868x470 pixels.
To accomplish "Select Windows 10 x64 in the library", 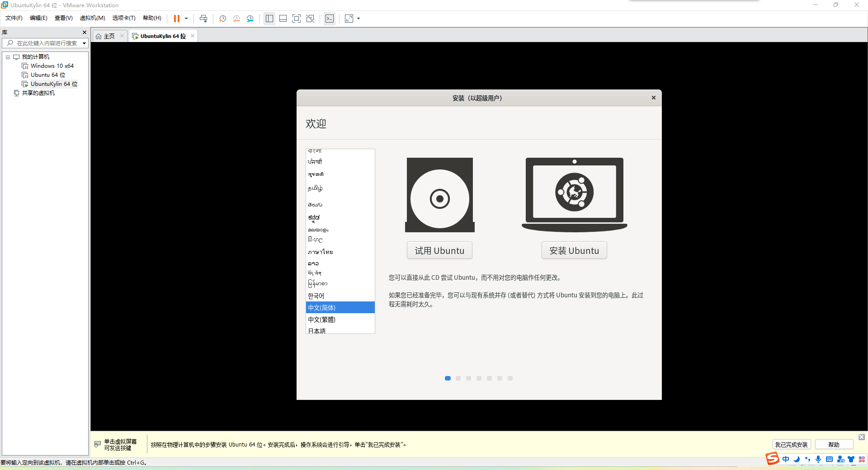I will 52,66.
